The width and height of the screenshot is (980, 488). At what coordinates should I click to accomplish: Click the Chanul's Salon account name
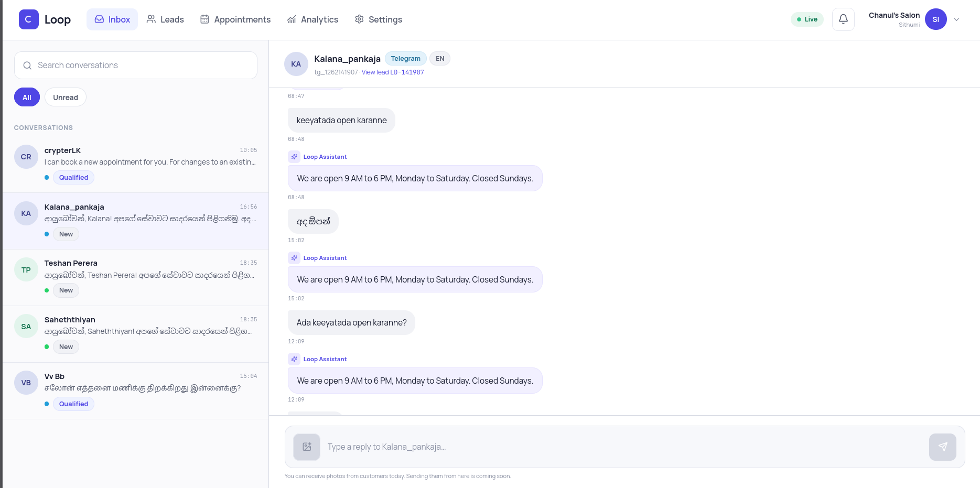(x=894, y=15)
